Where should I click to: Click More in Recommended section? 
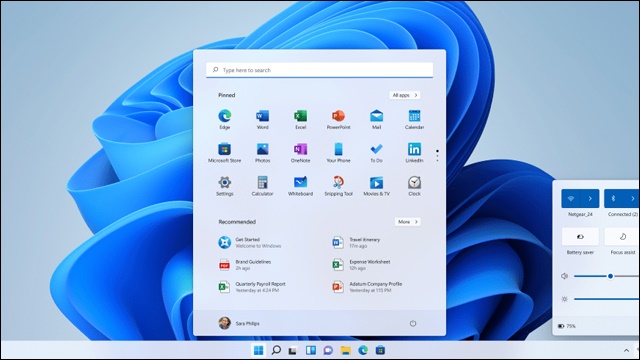pos(408,222)
